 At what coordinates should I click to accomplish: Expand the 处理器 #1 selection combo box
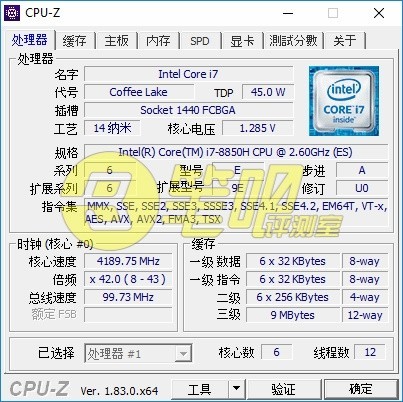point(138,353)
